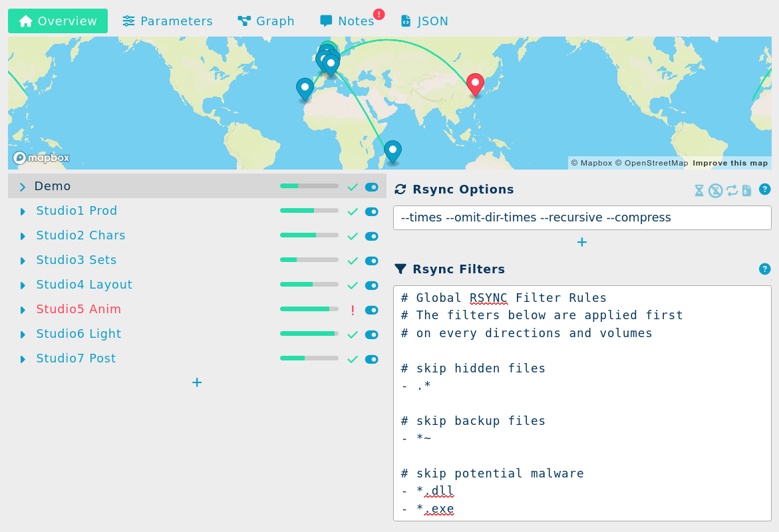The image size is (779, 532).
Task: Expand Studio6 Light details
Action: point(24,334)
